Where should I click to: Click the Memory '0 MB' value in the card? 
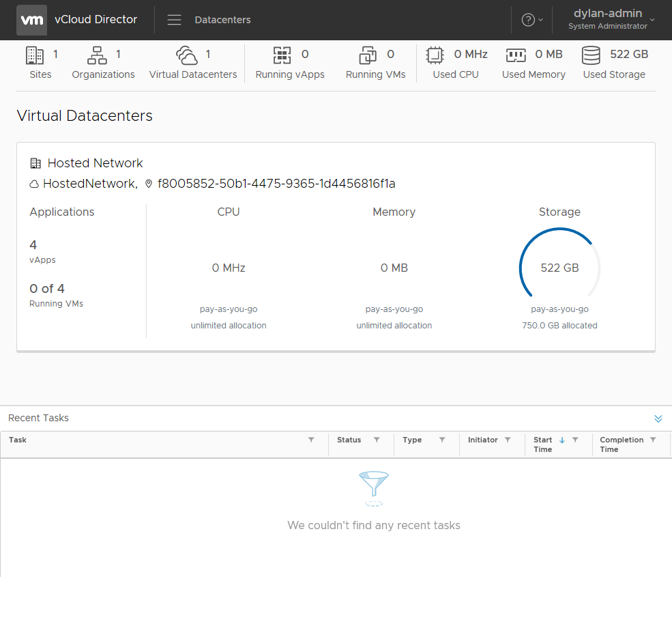tap(394, 268)
